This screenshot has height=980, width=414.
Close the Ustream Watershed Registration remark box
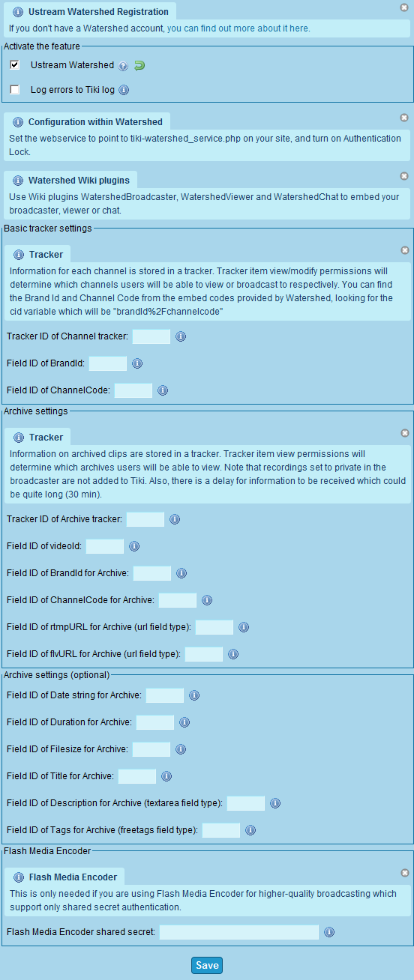[x=404, y=7]
